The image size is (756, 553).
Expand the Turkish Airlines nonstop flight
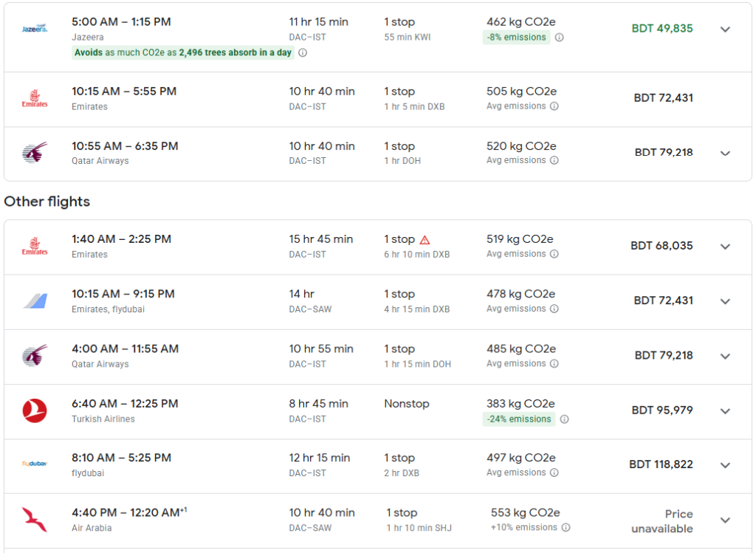click(725, 411)
